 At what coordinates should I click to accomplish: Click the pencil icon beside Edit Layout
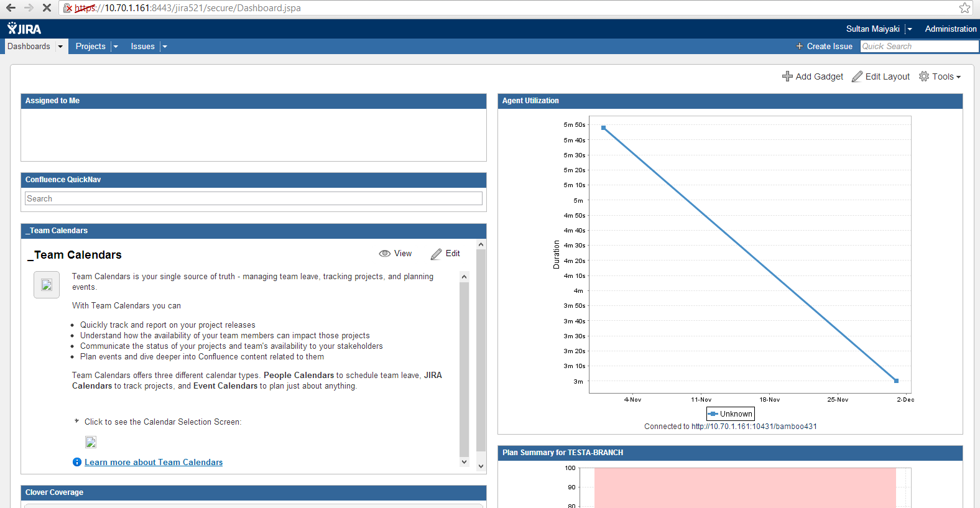tap(857, 76)
